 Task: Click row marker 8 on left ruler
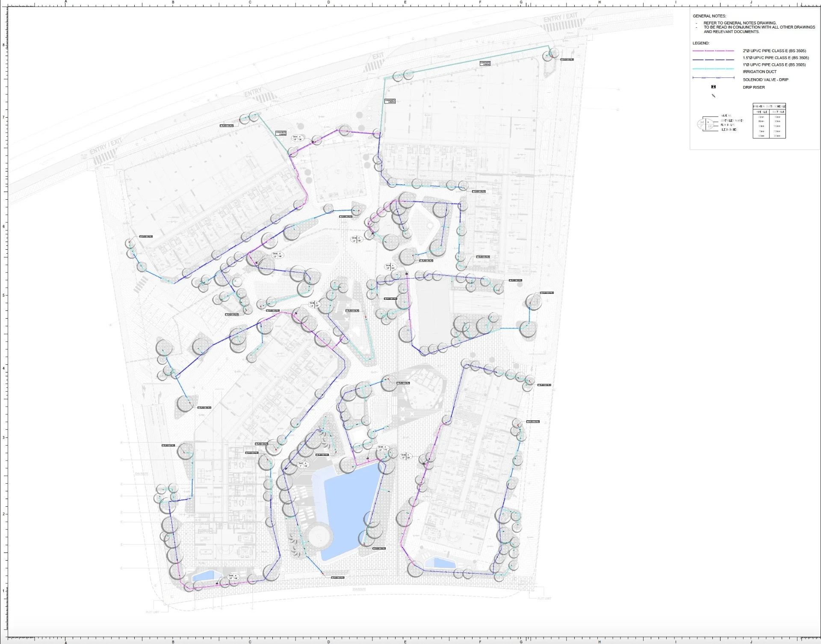click(4, 44)
